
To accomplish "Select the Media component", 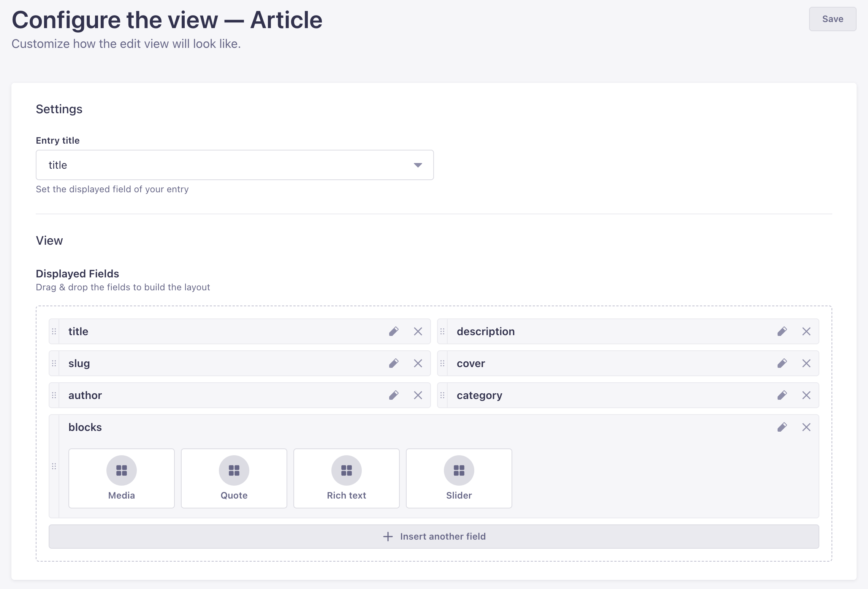I will pos(121,478).
